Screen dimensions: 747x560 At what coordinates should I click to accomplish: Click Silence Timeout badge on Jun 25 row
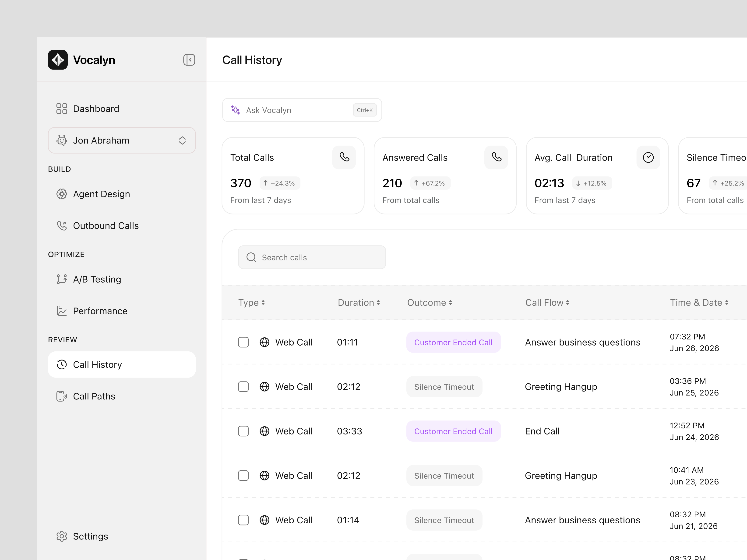[x=444, y=387]
